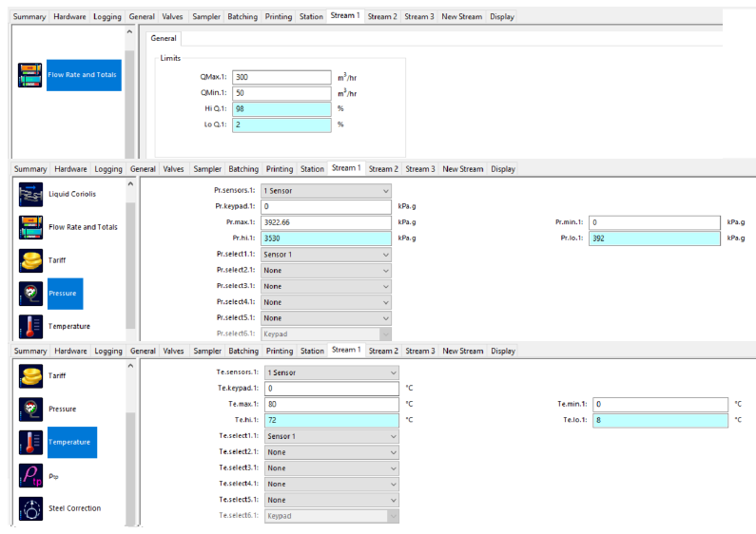Open the Te.sensors.1 dropdown

332,372
